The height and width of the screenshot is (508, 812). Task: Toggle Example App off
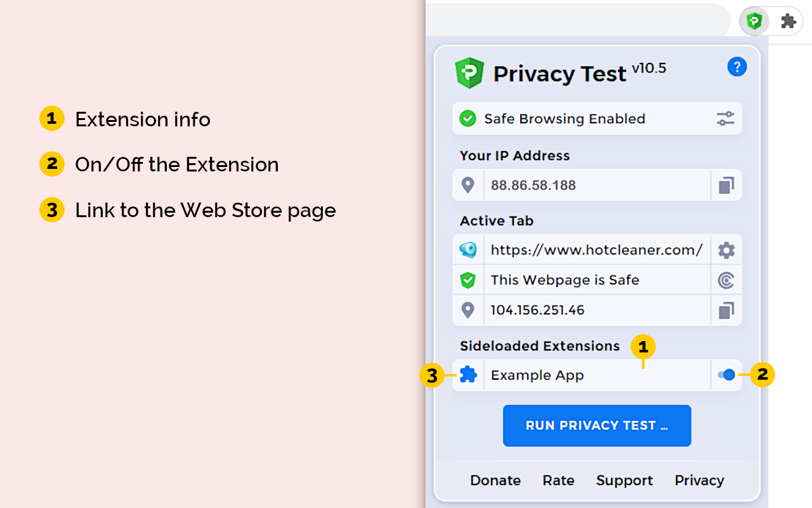click(726, 375)
